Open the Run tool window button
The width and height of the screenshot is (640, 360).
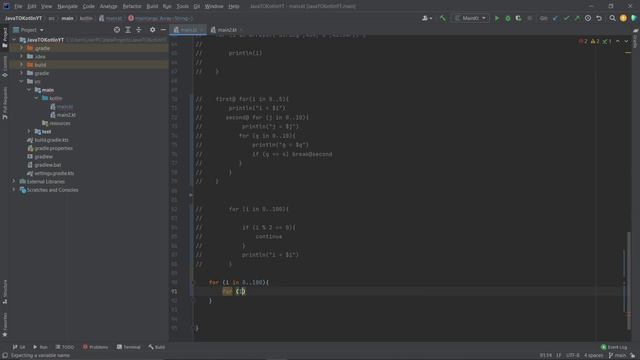click(x=40, y=347)
